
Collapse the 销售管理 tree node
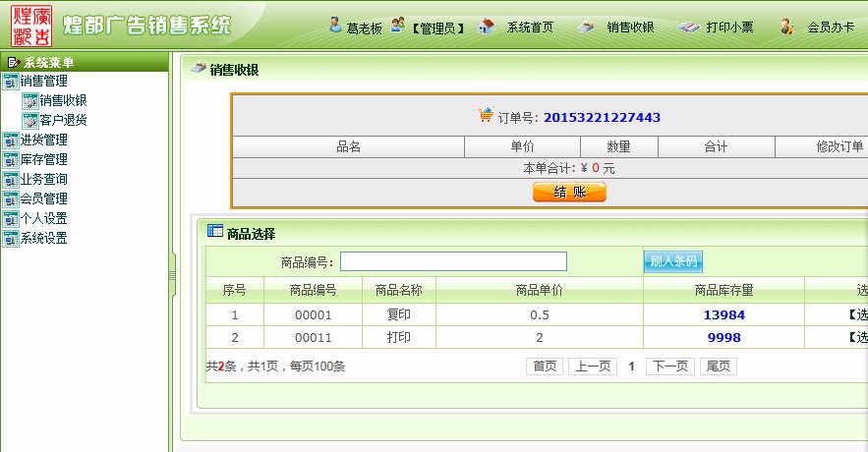(x=11, y=81)
